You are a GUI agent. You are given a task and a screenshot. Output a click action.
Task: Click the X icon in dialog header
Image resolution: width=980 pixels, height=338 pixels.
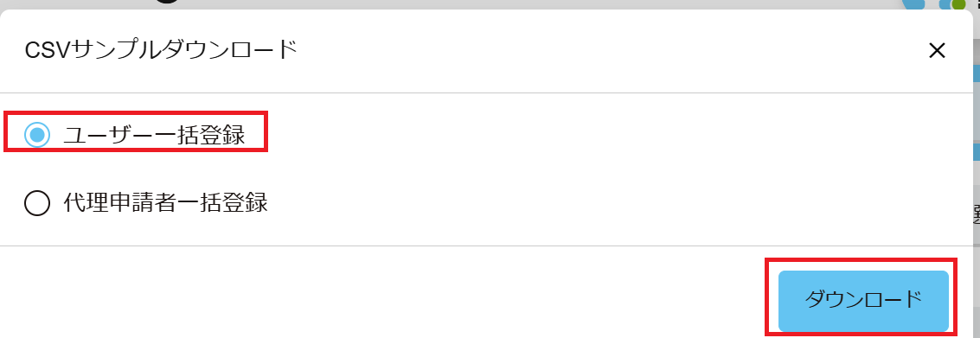(936, 51)
